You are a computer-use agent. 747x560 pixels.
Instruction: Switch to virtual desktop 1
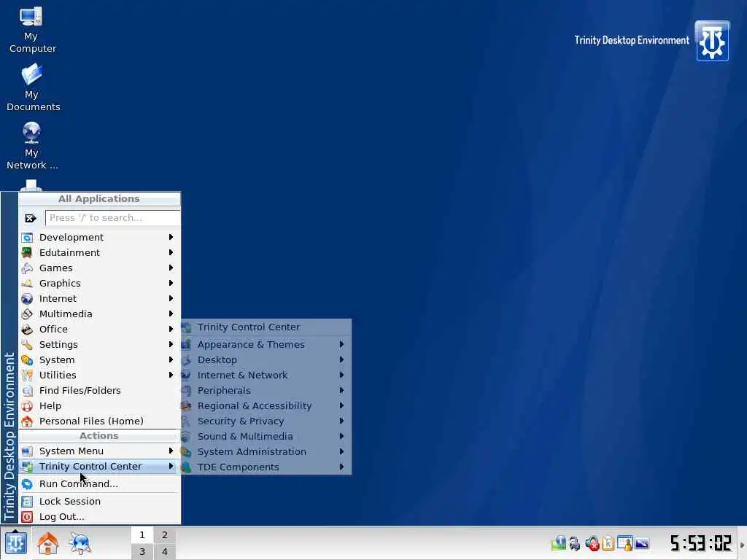click(x=142, y=534)
